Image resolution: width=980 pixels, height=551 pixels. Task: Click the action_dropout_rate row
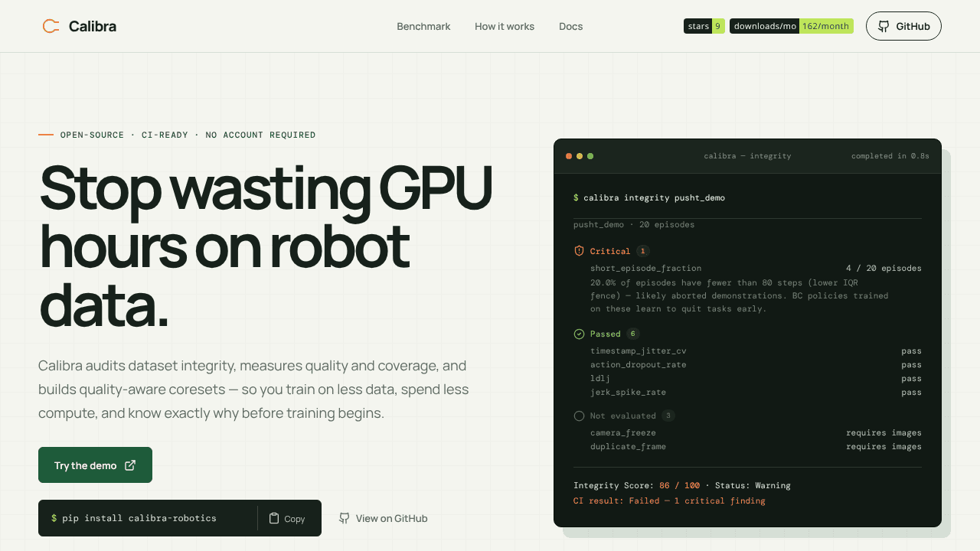point(756,364)
